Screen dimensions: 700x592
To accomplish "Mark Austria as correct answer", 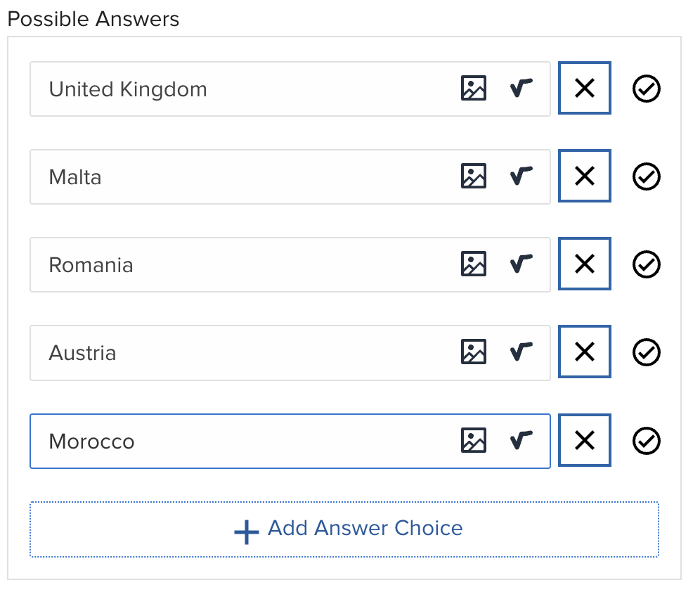I will [x=646, y=352].
